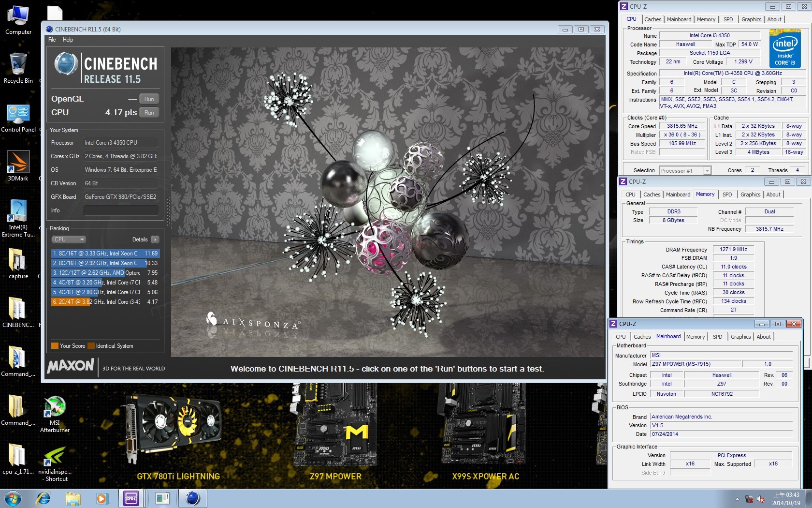Open Windows Explorer from taskbar
This screenshot has height=508, width=812.
[x=73, y=498]
